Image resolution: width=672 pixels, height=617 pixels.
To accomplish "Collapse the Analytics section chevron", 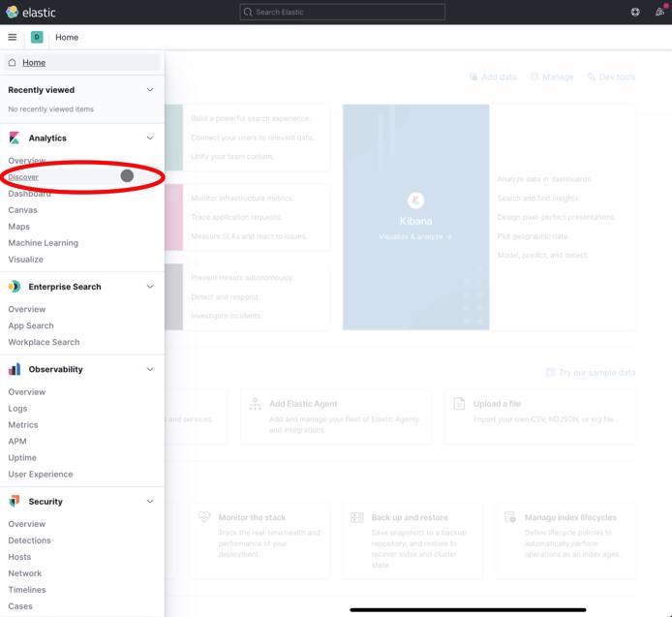I will (x=149, y=139).
